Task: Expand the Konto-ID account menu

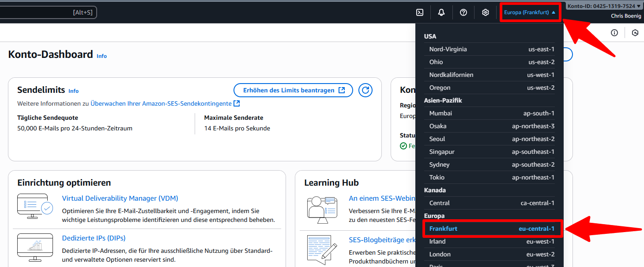Action: pos(603,6)
